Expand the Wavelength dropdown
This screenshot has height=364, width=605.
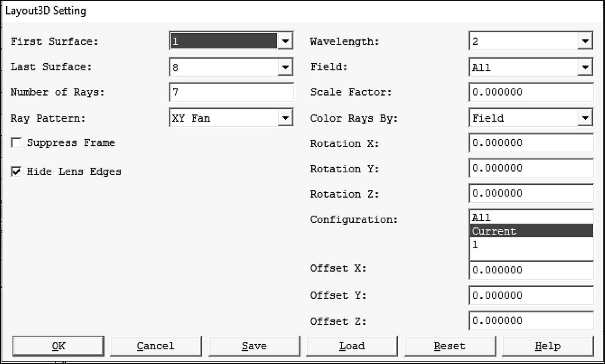585,41
